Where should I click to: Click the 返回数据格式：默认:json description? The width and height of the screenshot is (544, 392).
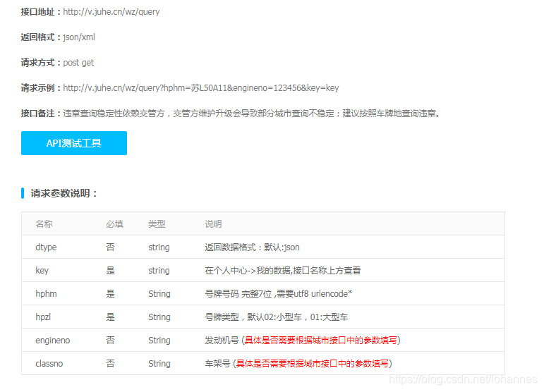252,247
